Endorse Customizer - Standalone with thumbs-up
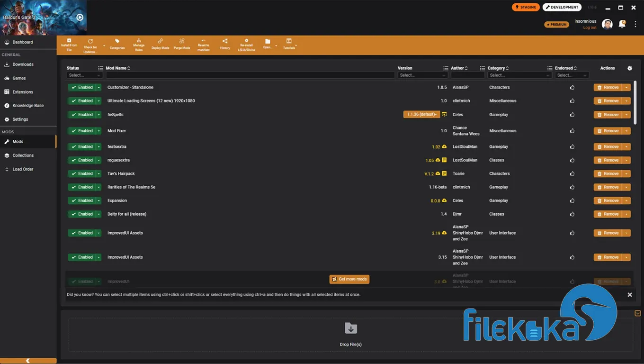This screenshot has width=644, height=364. pyautogui.click(x=572, y=87)
